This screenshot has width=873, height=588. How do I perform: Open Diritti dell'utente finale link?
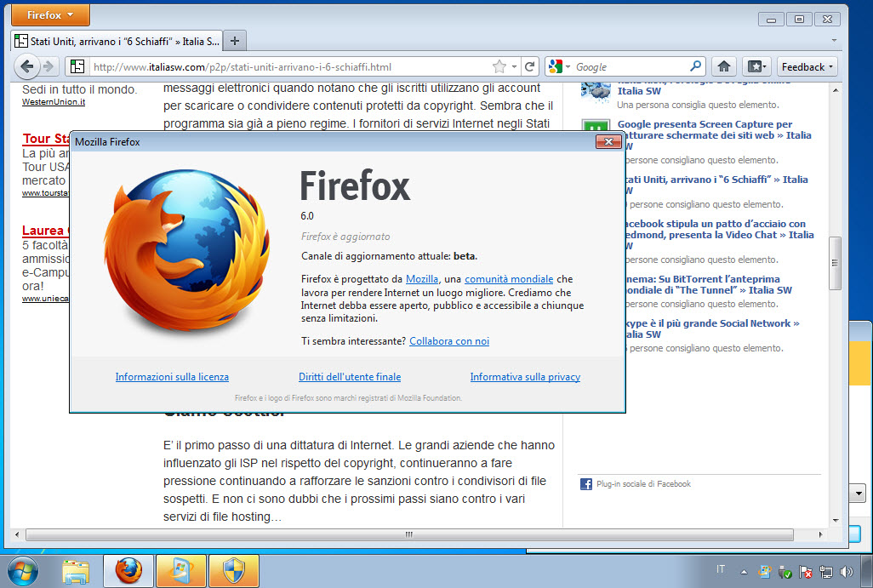point(350,377)
